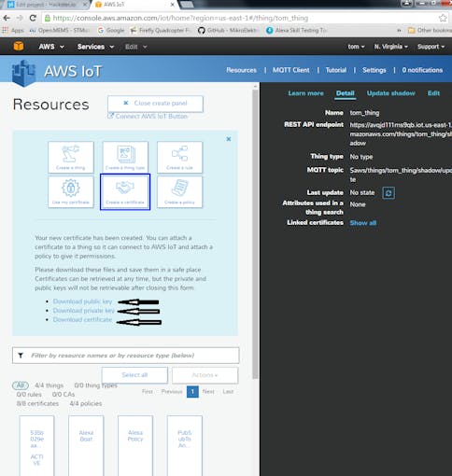This screenshot has height=476, width=452.
Task: Open the Other bookmarks folder
Action: (430, 30)
